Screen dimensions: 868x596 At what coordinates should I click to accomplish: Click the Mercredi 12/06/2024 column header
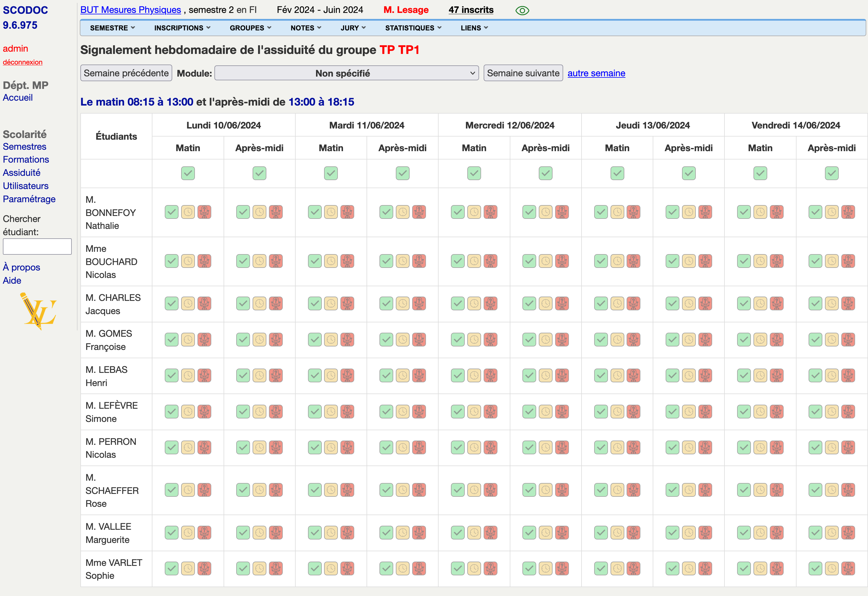(x=510, y=125)
